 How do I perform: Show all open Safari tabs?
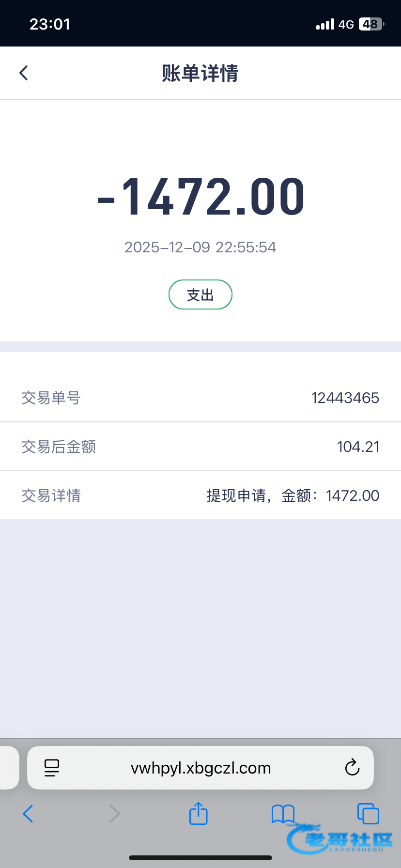point(368,814)
